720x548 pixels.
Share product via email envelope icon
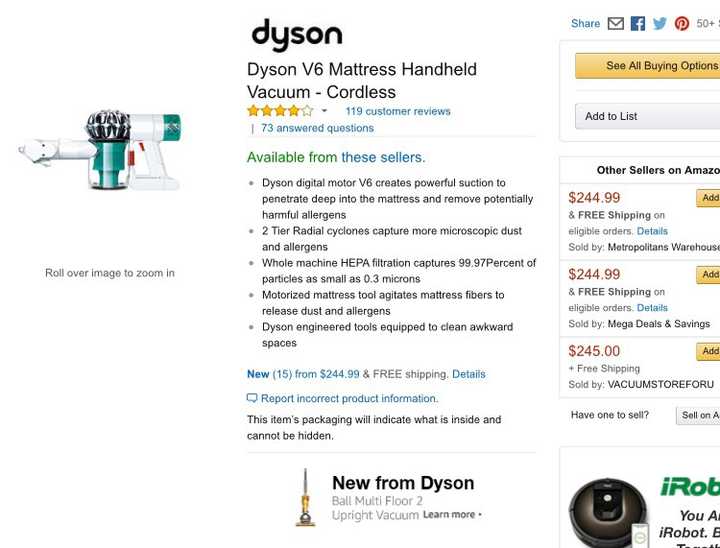[x=616, y=23]
